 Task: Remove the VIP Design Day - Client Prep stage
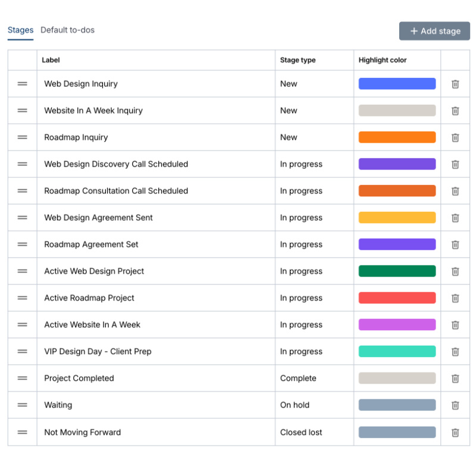click(455, 352)
